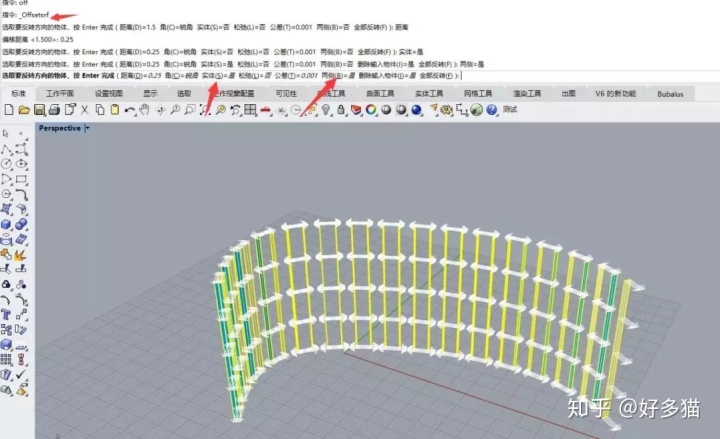Click the 距离(D) distance command option
The height and width of the screenshot is (439, 720).
pyautogui.click(x=141, y=75)
